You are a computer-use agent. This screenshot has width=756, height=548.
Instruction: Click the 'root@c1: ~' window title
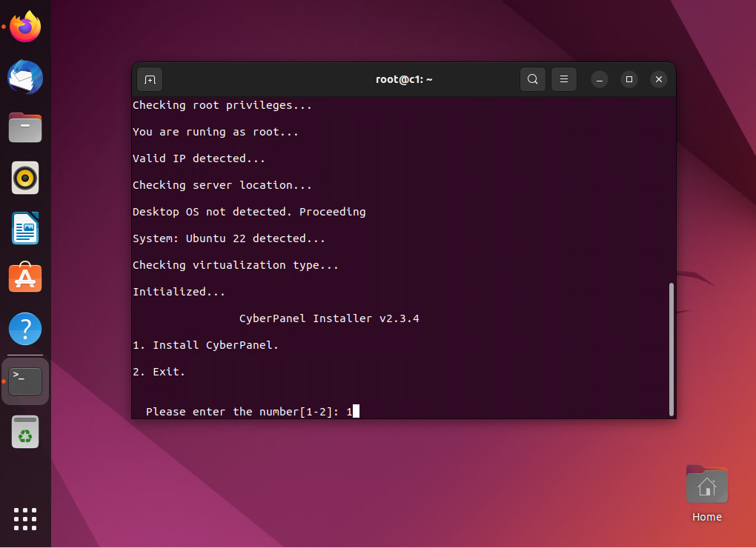[x=404, y=79]
